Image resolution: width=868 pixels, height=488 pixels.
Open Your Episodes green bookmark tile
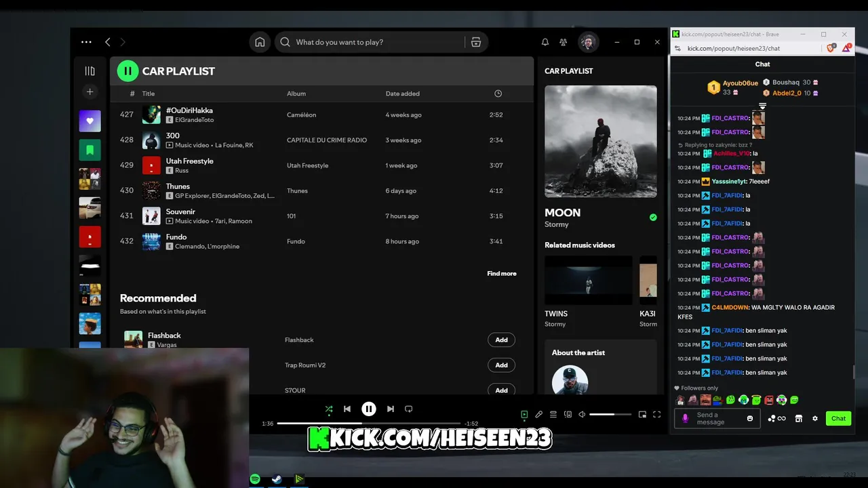[x=90, y=150]
